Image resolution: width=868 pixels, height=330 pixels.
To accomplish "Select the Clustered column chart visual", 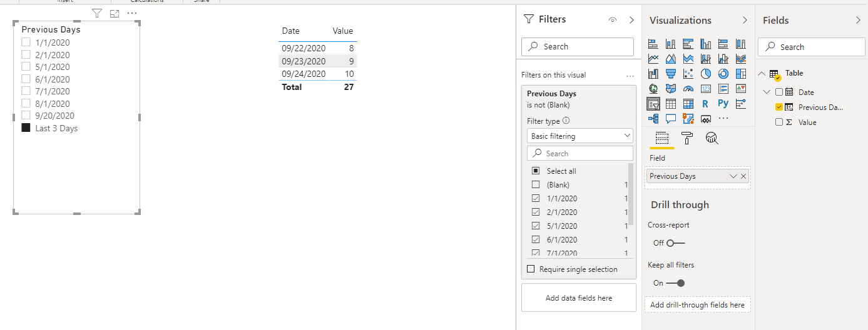I will click(x=706, y=44).
